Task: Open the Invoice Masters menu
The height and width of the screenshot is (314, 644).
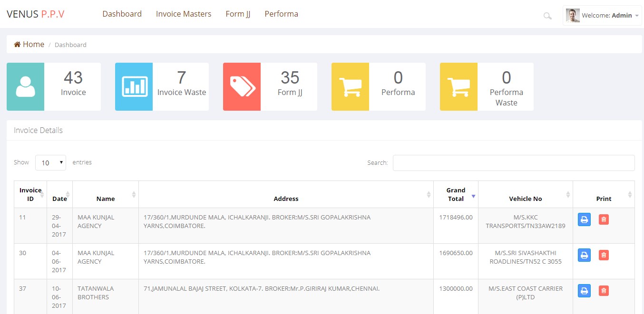Action: [184, 14]
